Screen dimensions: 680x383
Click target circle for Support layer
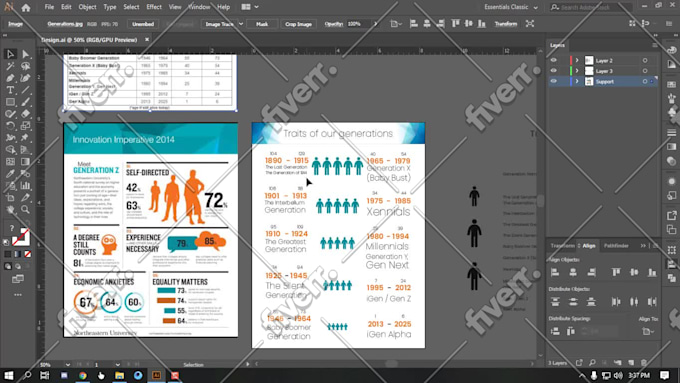pos(645,81)
